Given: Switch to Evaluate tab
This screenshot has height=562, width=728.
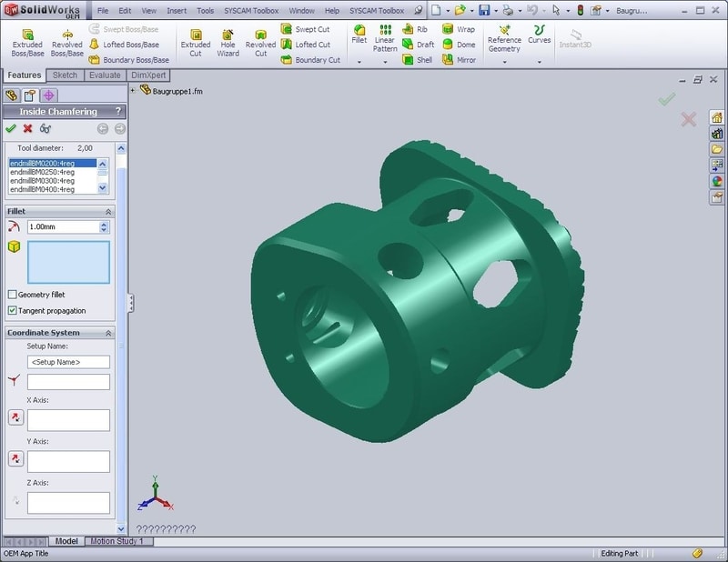Looking at the screenshot, I should 105,75.
